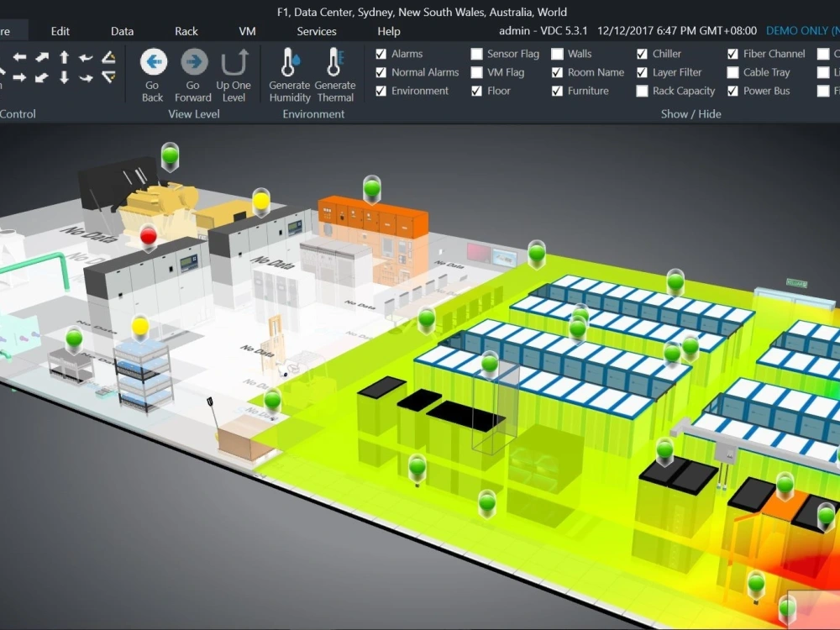Disable the Alarms checkbox

pyautogui.click(x=381, y=53)
